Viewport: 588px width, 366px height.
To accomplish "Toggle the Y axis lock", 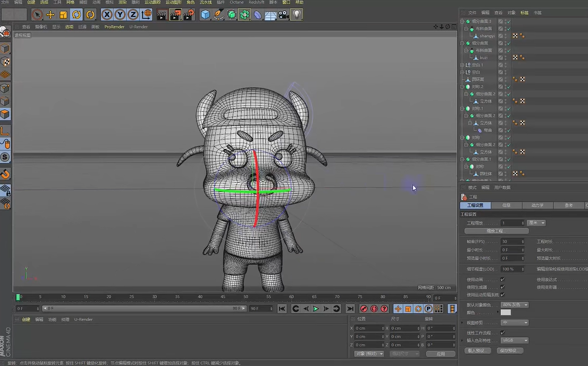I will (x=120, y=15).
